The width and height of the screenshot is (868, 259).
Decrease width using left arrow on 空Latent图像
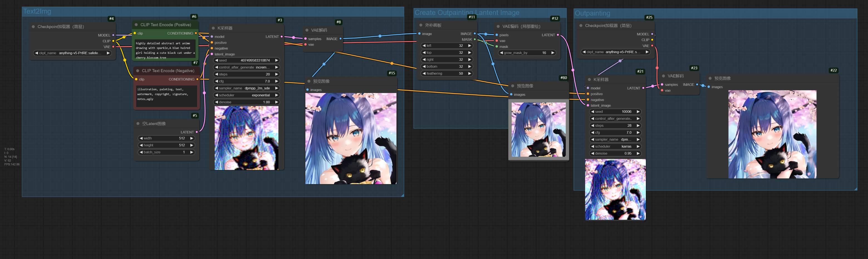click(141, 138)
